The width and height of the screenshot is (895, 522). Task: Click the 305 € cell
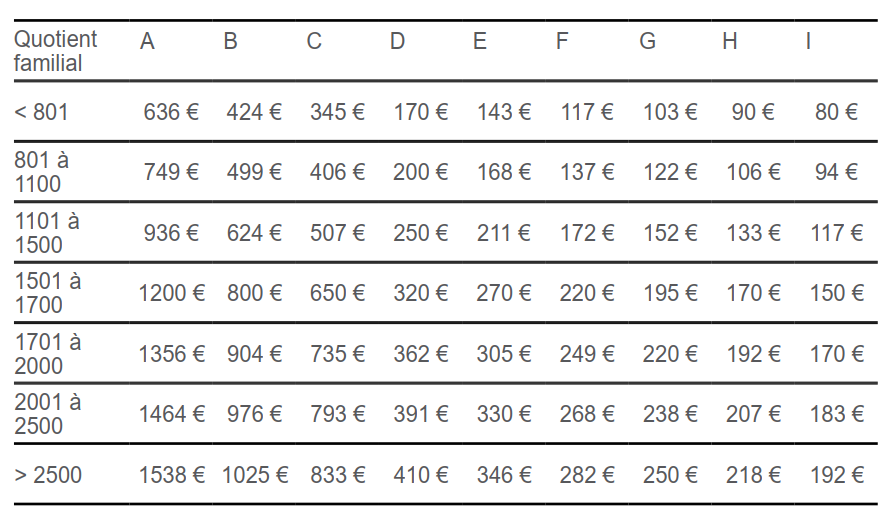coord(503,354)
